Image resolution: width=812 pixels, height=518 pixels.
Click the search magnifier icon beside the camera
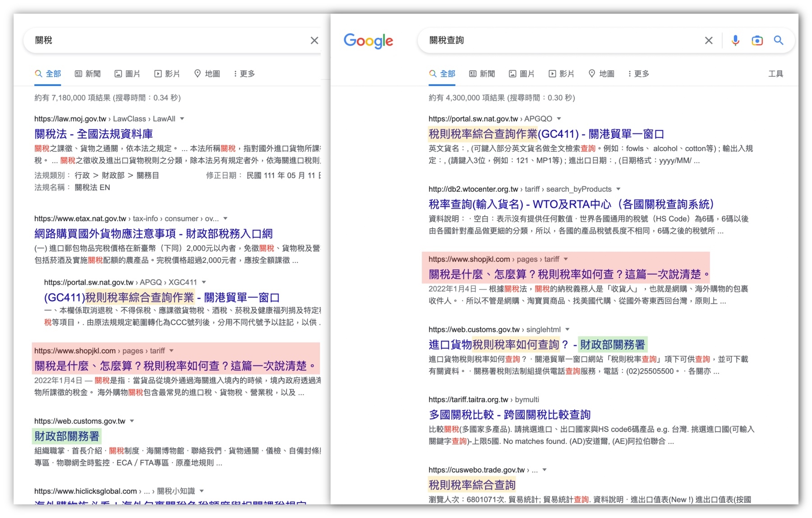click(779, 41)
